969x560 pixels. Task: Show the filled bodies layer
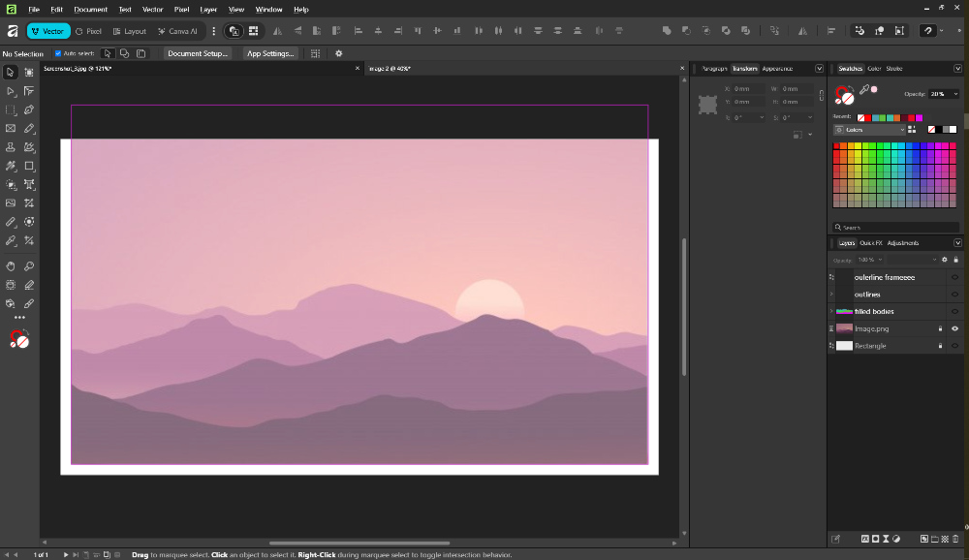click(x=954, y=312)
